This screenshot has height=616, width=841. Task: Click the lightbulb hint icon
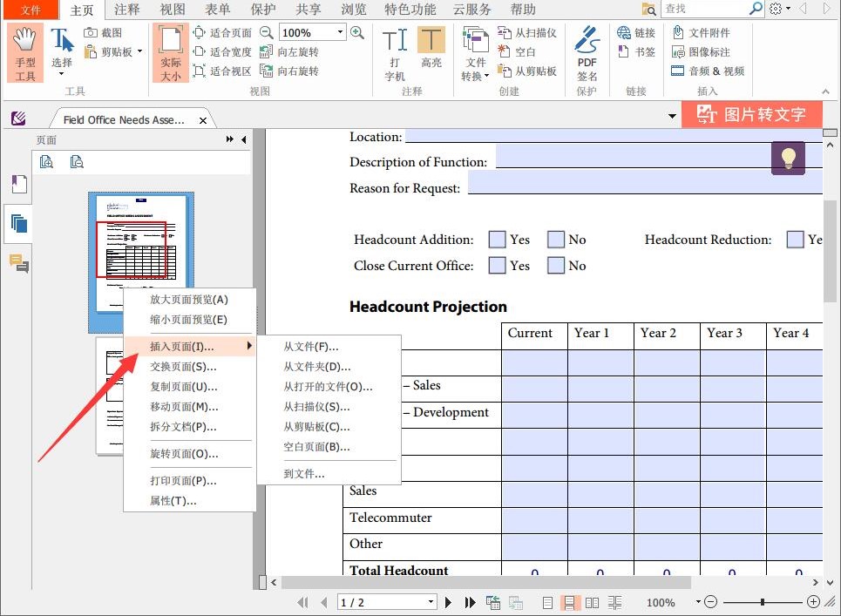[x=788, y=158]
